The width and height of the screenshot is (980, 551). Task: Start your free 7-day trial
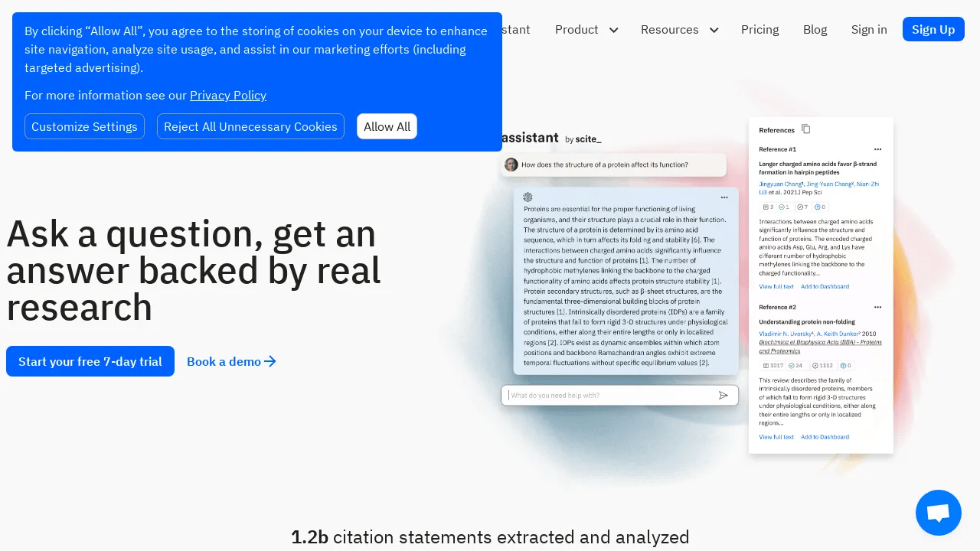point(90,361)
